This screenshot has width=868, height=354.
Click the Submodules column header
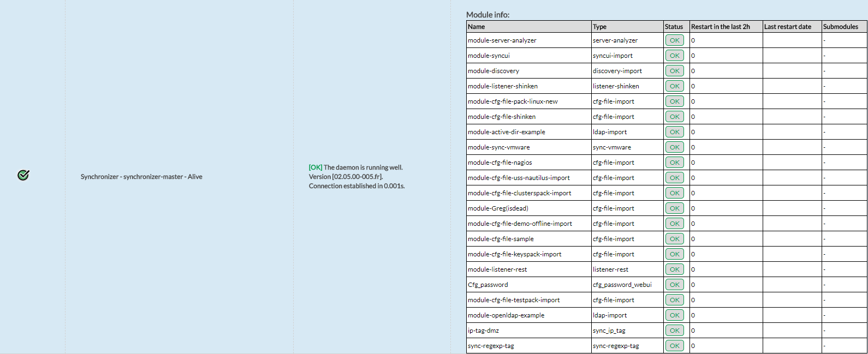840,27
